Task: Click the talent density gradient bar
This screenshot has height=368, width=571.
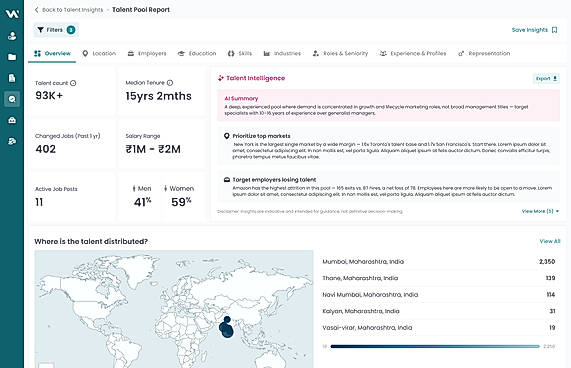Action: 435,347
